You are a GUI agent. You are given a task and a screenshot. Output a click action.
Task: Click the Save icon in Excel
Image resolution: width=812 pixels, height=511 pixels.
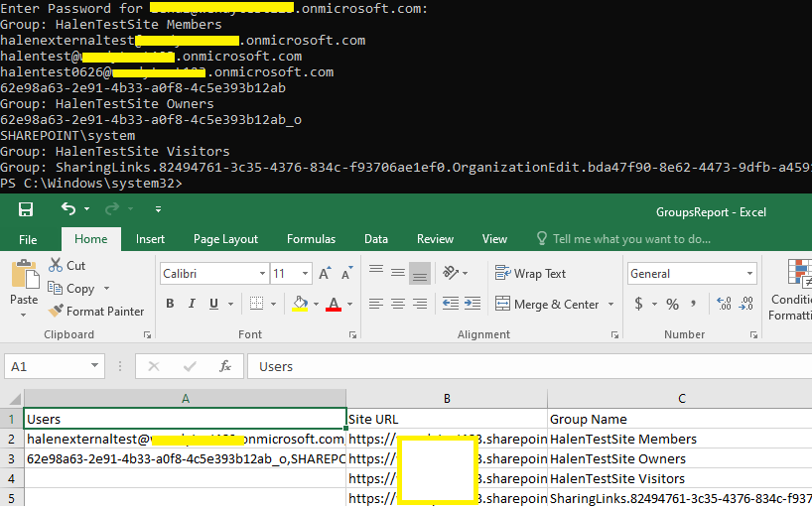[x=26, y=209]
